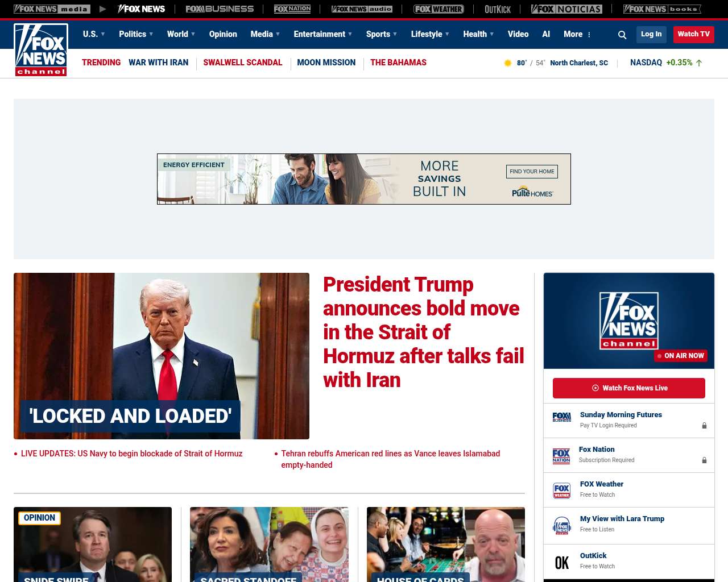Image resolution: width=728 pixels, height=582 pixels.
Task: Click the Watch TV button
Action: pyautogui.click(x=694, y=34)
